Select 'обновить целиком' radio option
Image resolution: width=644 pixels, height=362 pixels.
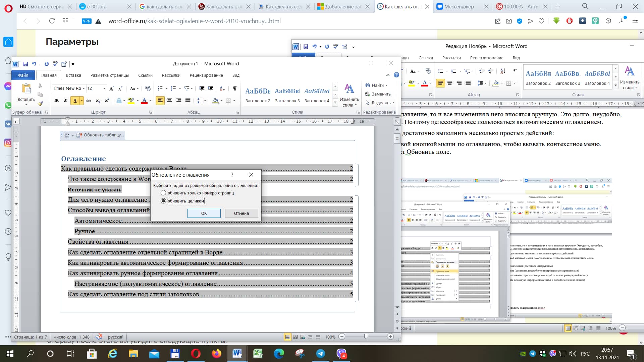pyautogui.click(x=163, y=201)
